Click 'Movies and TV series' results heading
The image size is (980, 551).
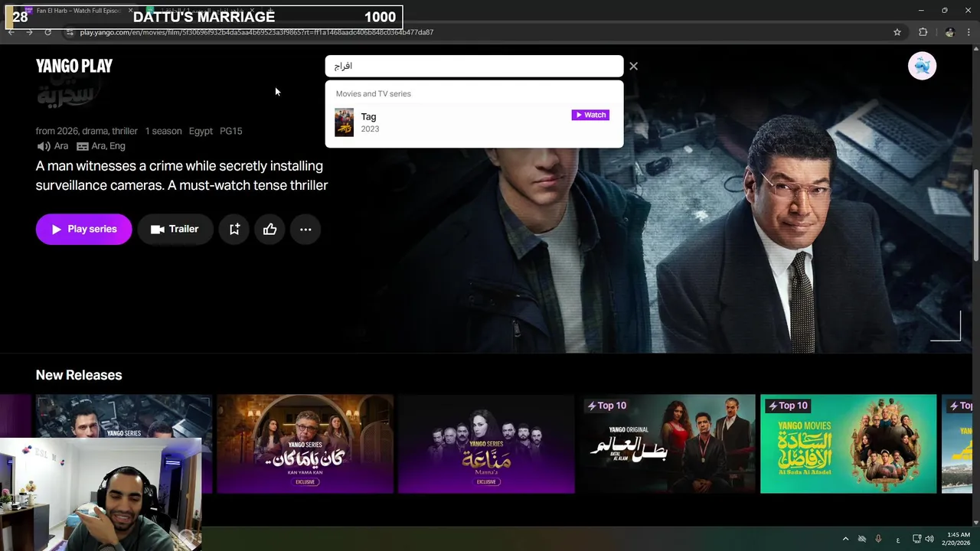coord(373,93)
